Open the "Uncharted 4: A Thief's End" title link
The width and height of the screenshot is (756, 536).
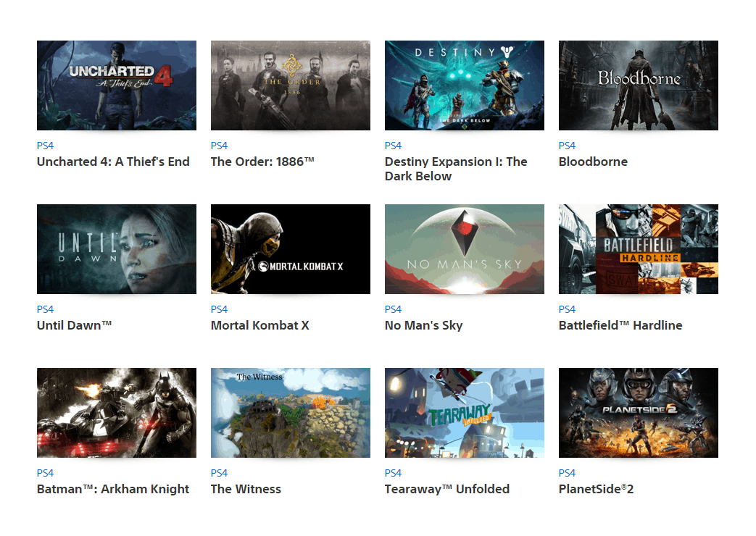tap(113, 162)
